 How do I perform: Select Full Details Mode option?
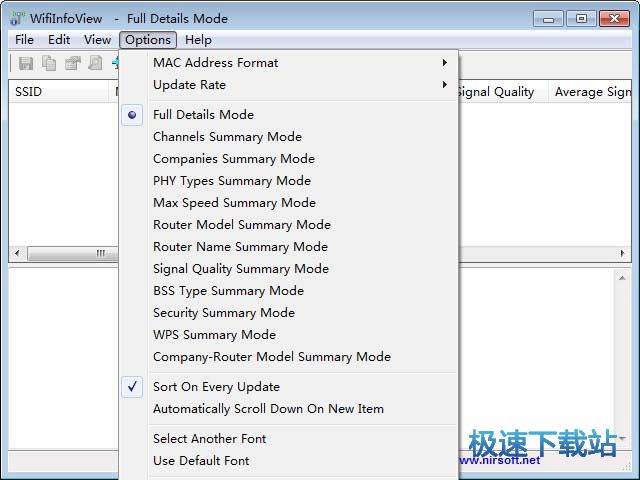[x=289, y=115]
